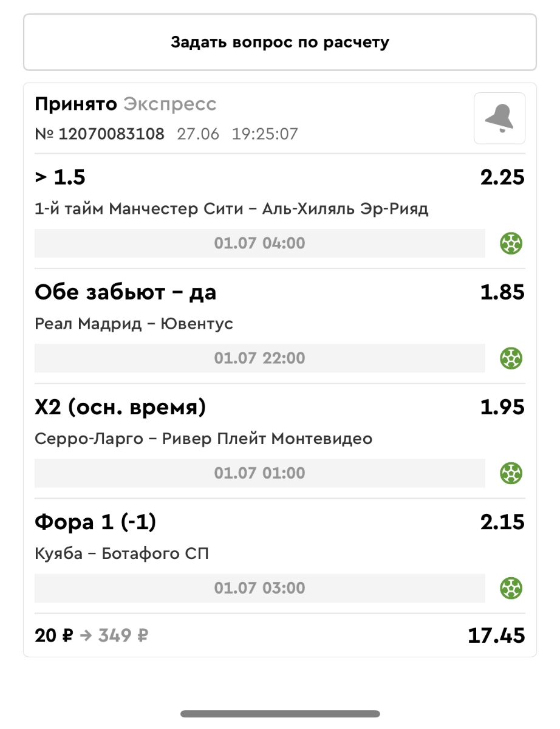Open Куяба – Ботафого СП match
The height and width of the screenshot is (729, 560).
tap(121, 553)
